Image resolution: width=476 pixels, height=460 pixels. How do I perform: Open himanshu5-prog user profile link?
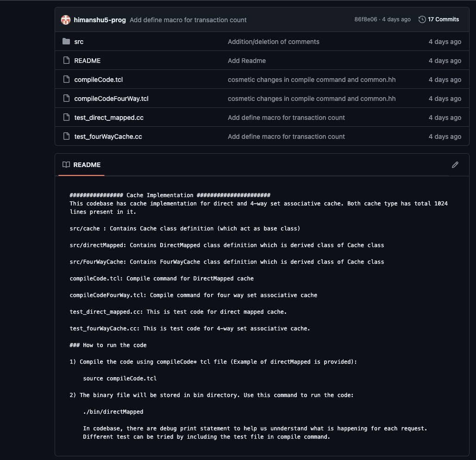pos(100,20)
